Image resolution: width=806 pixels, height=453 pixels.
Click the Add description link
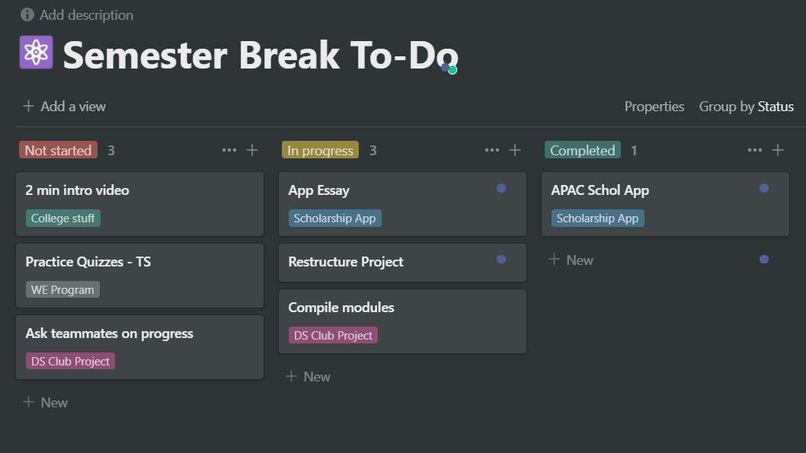click(x=86, y=15)
